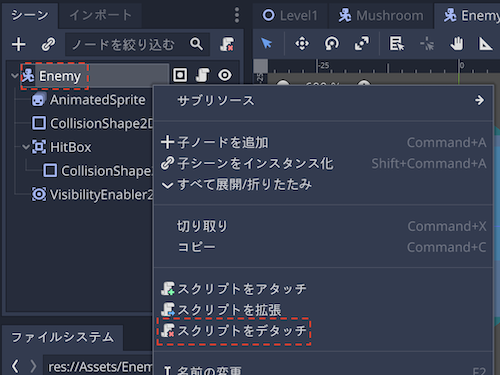This screenshot has height=375, width=500.
Task: Switch to the シーン dock tab
Action: pyautogui.click(x=30, y=15)
